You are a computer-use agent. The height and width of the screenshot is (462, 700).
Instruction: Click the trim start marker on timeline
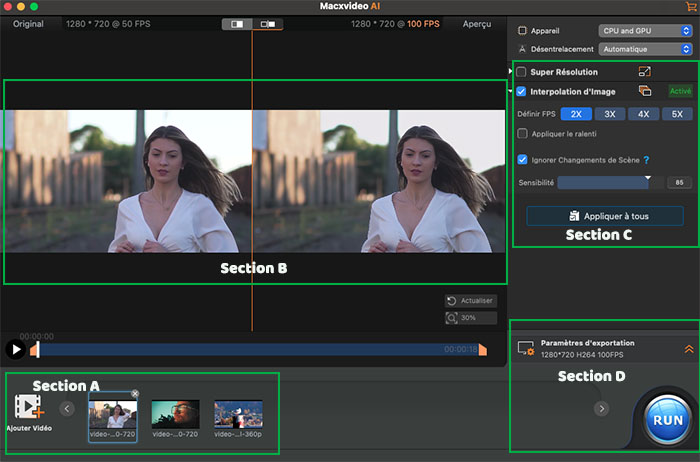(35, 349)
